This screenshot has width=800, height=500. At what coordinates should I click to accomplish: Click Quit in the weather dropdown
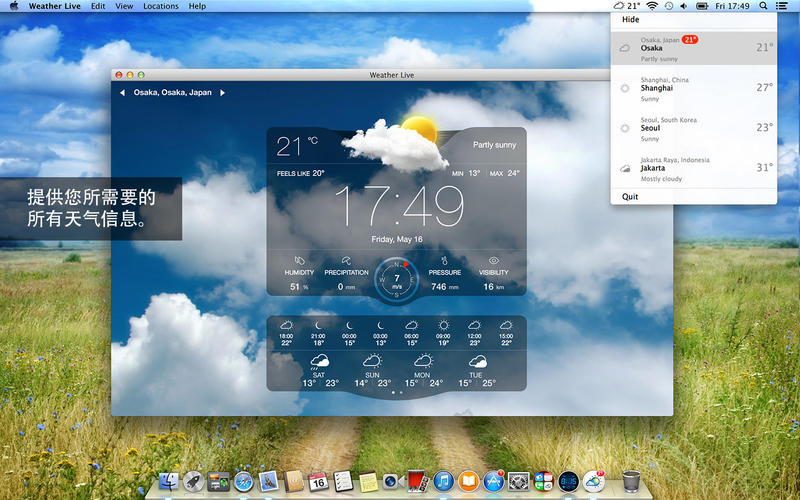pyautogui.click(x=630, y=197)
